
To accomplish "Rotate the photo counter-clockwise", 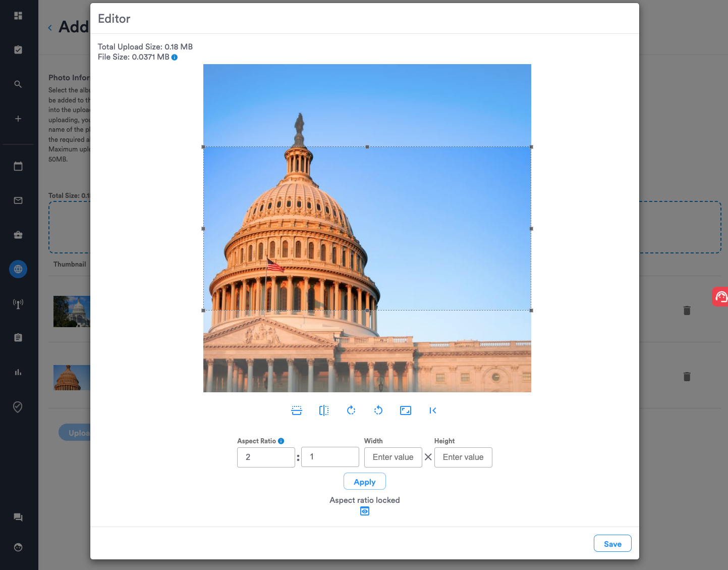I will click(x=378, y=410).
